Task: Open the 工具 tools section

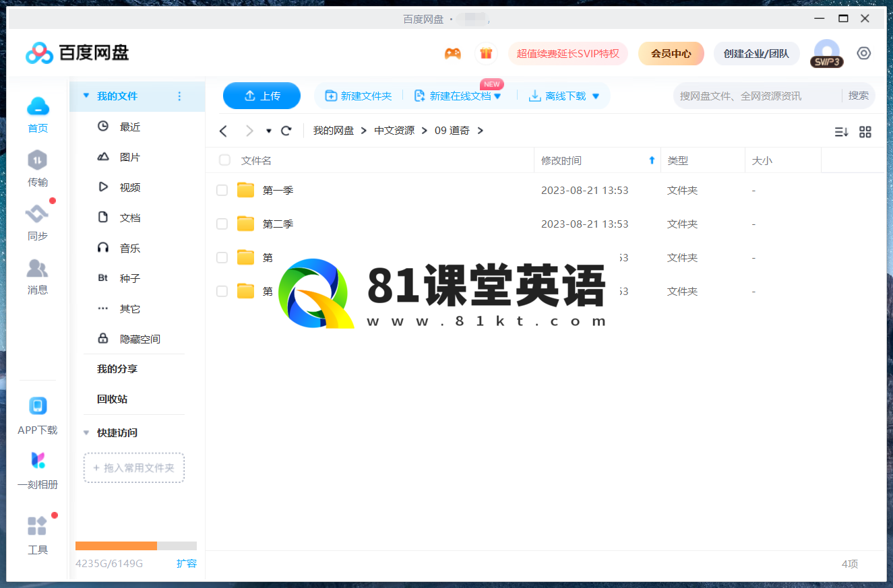Action: click(38, 535)
